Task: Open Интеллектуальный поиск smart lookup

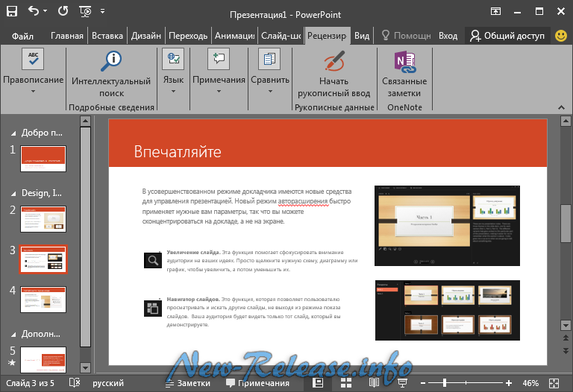Action: 111,60
